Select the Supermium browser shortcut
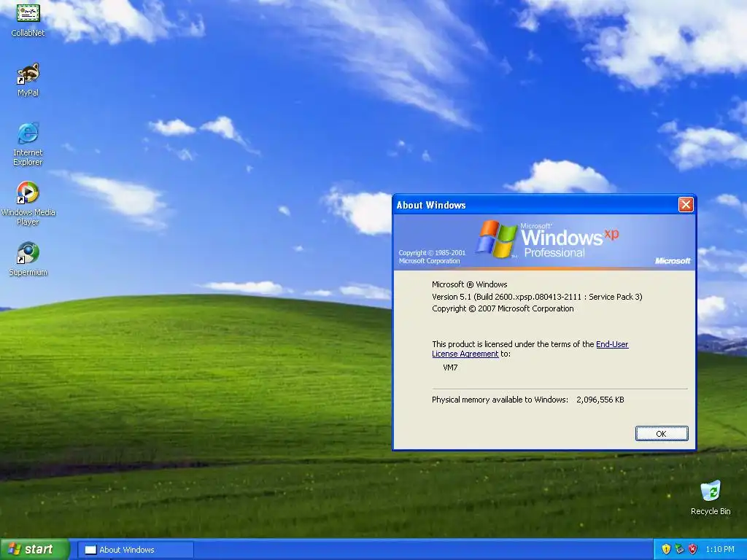Viewport: 747px width, 560px height. coord(28,259)
